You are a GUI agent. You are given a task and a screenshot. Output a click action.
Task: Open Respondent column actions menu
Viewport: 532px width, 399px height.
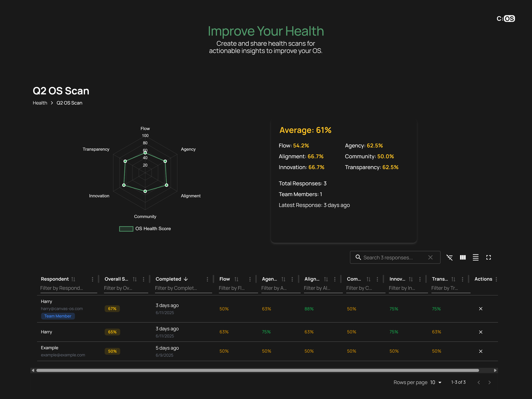[92, 279]
